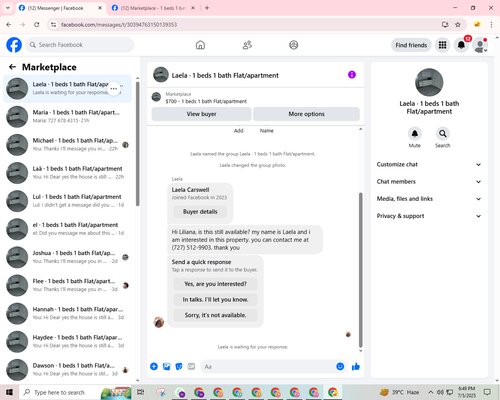This screenshot has width=500, height=400.
Task: Expand the Privacy & support section
Action: 429,216
